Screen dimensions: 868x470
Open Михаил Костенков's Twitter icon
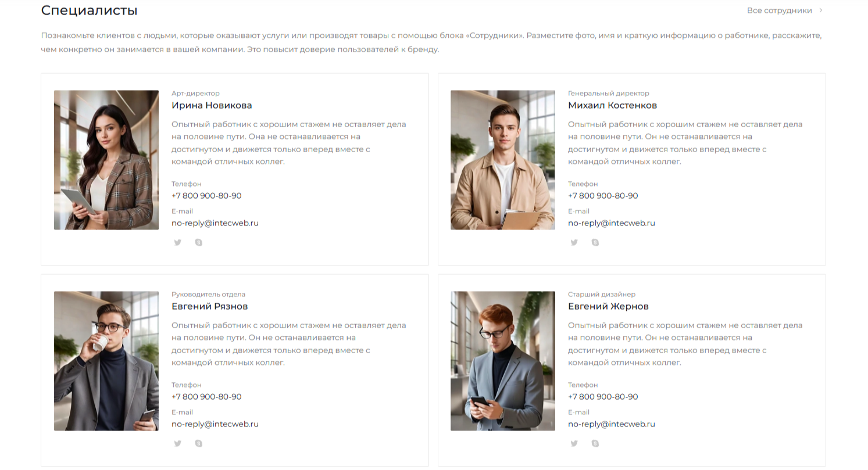coord(574,242)
